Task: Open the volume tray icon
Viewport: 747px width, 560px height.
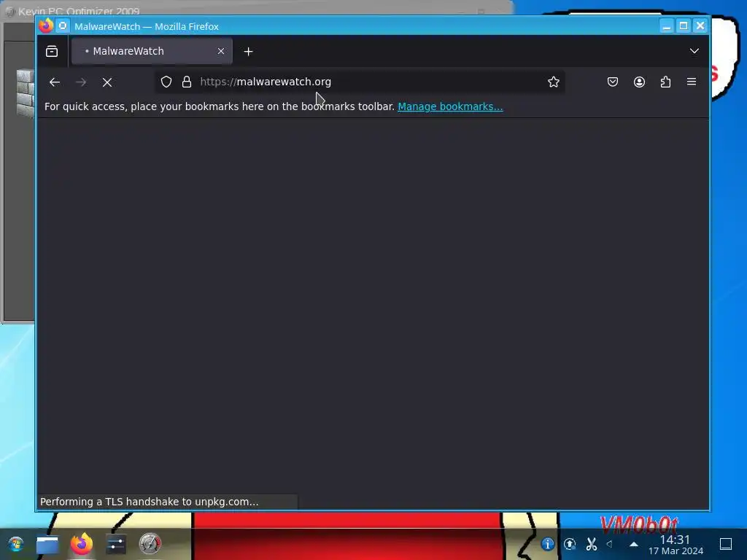Action: pos(610,544)
